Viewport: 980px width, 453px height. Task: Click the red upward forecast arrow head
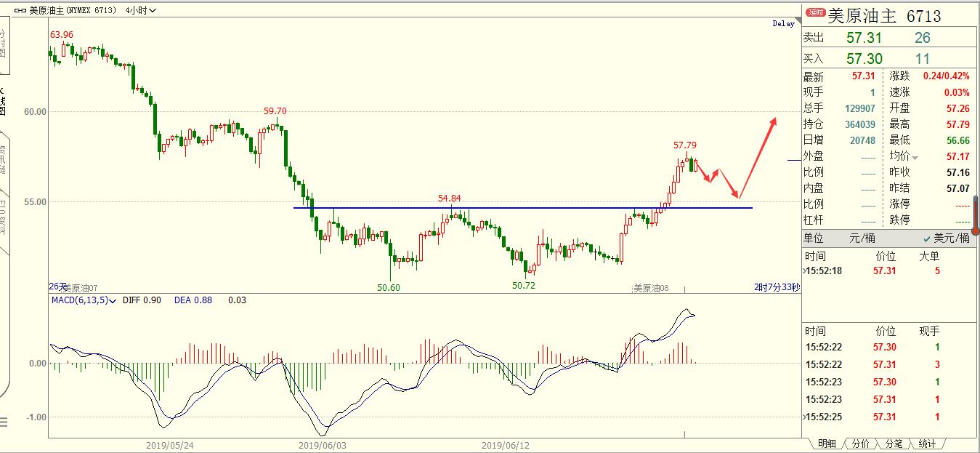[774, 121]
